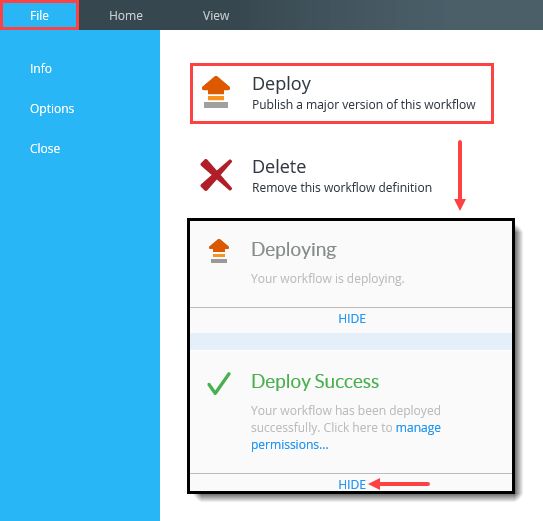
Task: Switch to the View tab
Action: click(x=216, y=16)
